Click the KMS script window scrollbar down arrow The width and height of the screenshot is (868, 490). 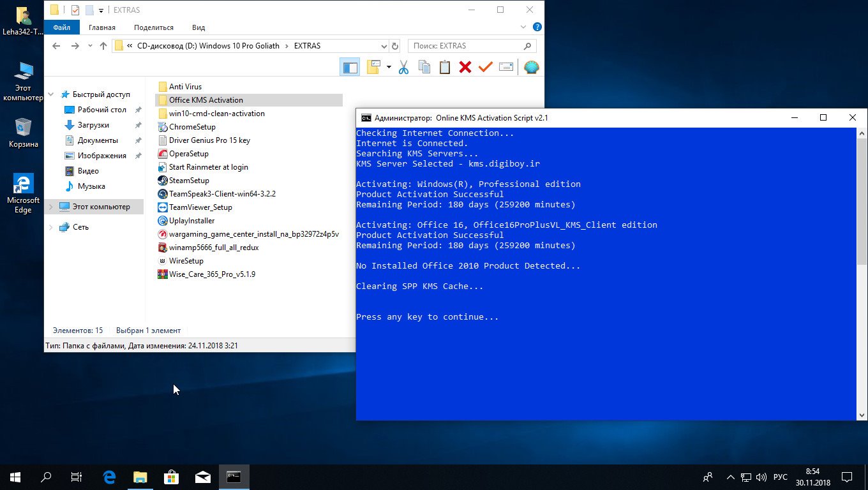click(862, 415)
